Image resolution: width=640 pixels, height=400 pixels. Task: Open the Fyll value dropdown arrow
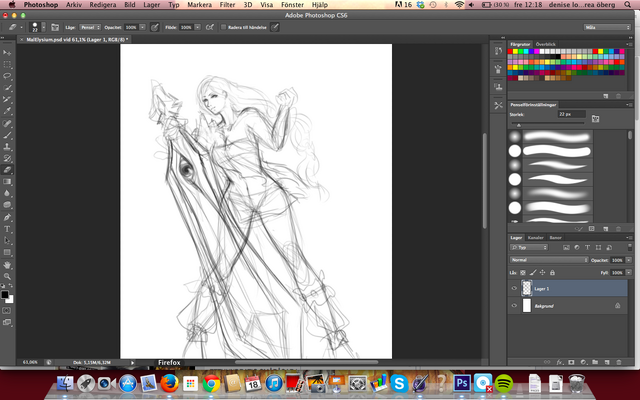tap(629, 272)
